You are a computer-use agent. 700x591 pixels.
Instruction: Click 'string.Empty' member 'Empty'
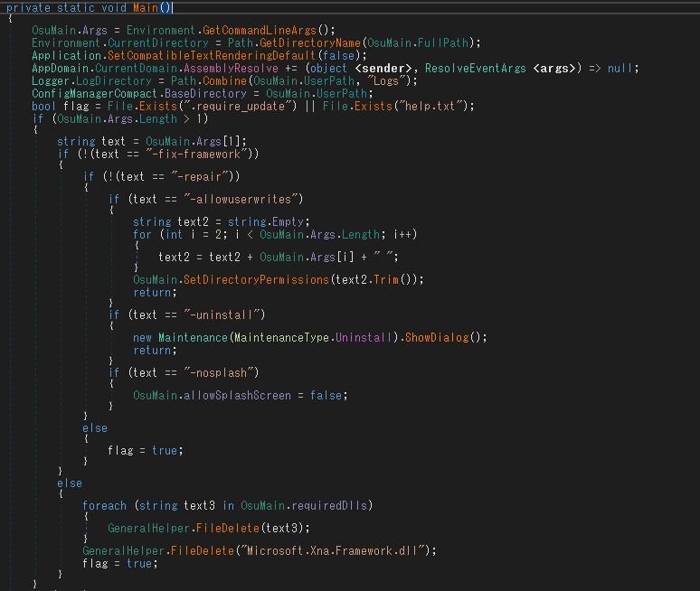[288, 221]
